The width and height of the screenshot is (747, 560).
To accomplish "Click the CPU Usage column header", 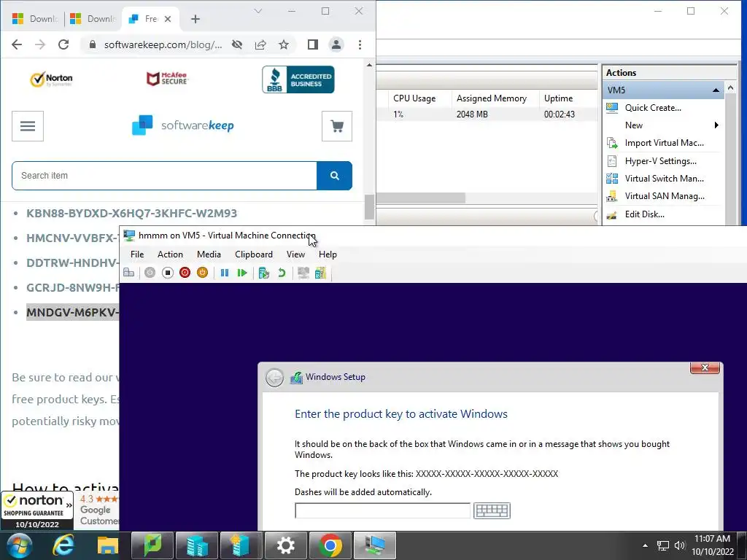I will click(414, 98).
